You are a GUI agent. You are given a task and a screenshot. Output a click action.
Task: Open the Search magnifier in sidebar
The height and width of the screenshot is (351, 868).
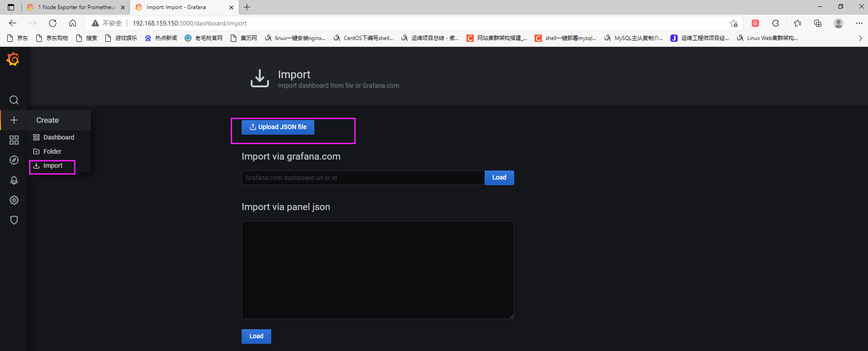click(14, 100)
